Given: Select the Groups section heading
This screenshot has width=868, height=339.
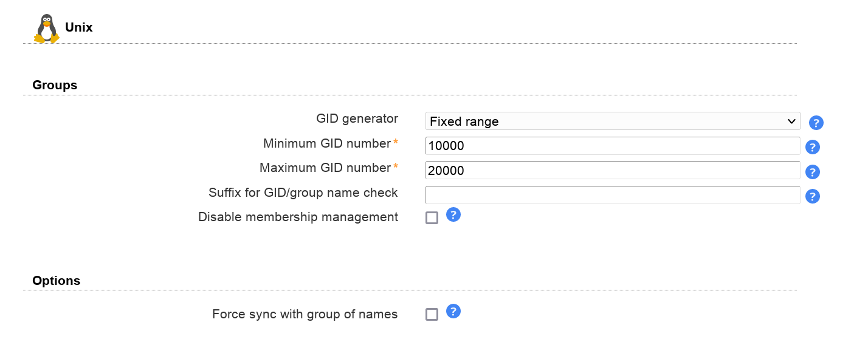Looking at the screenshot, I should (55, 85).
